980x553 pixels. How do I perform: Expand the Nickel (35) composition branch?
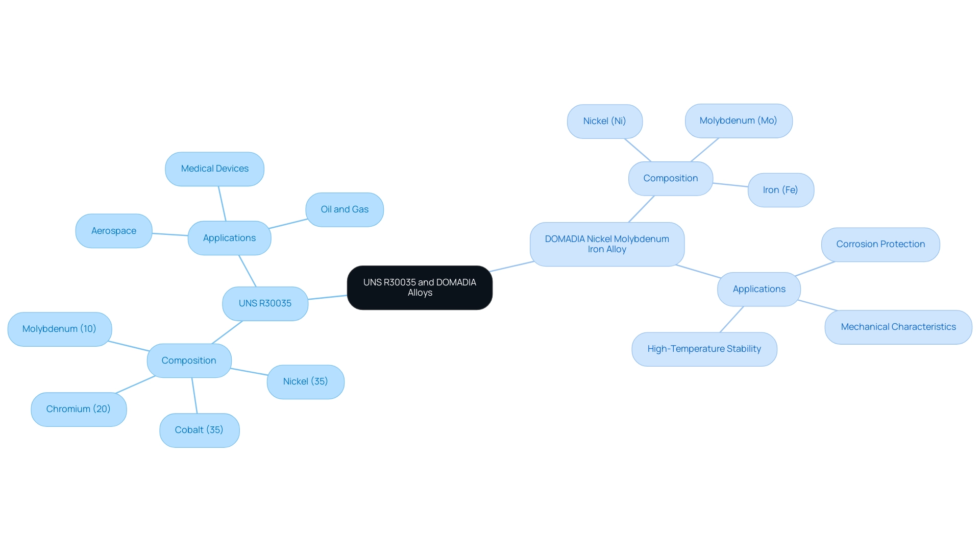tap(306, 381)
